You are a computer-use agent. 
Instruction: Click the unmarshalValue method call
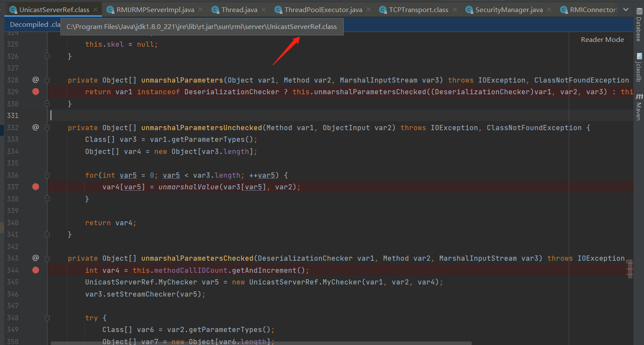click(x=188, y=187)
